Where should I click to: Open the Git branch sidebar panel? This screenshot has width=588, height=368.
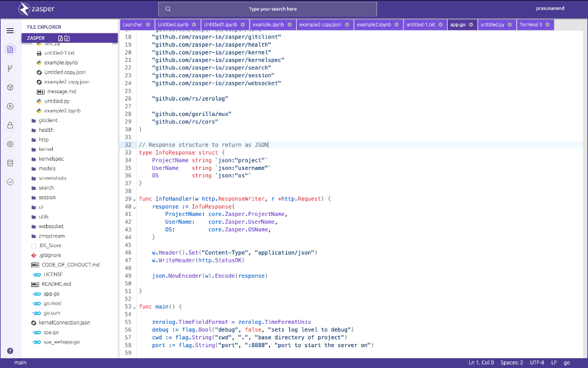pyautogui.click(x=10, y=69)
